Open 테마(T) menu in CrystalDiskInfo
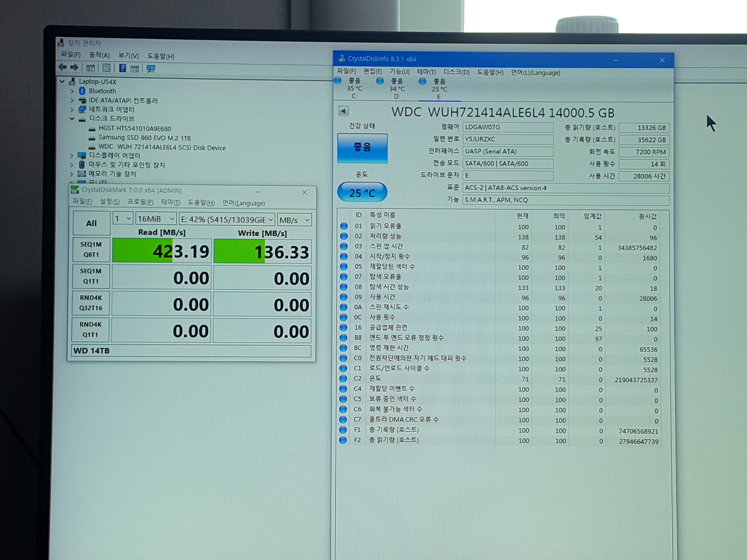The width and height of the screenshot is (747, 560). pyautogui.click(x=426, y=72)
